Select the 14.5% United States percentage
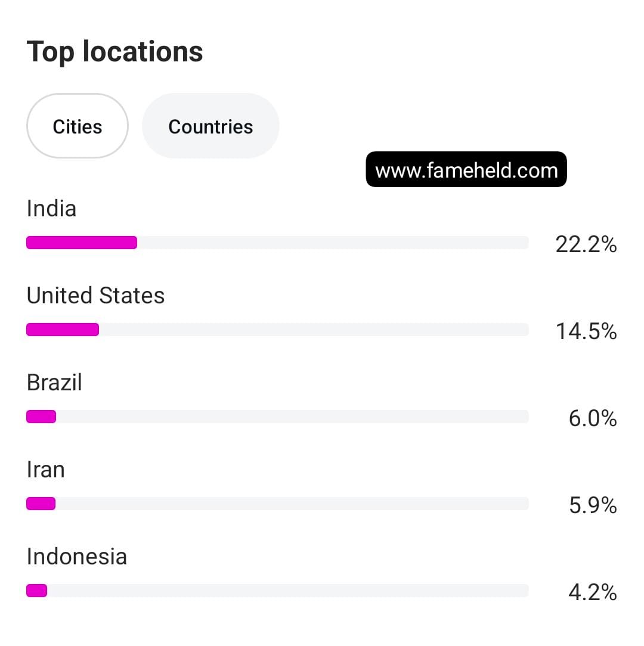This screenshot has width=644, height=646. (x=586, y=331)
